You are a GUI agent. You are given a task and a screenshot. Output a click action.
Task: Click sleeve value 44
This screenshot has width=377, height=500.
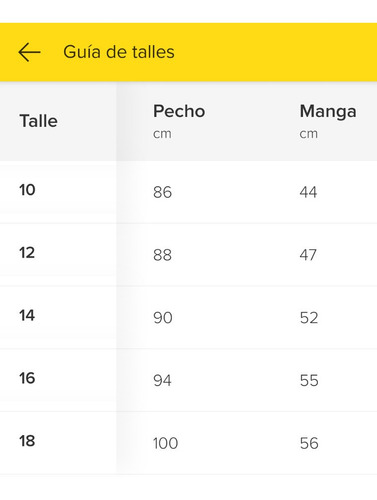click(x=308, y=192)
